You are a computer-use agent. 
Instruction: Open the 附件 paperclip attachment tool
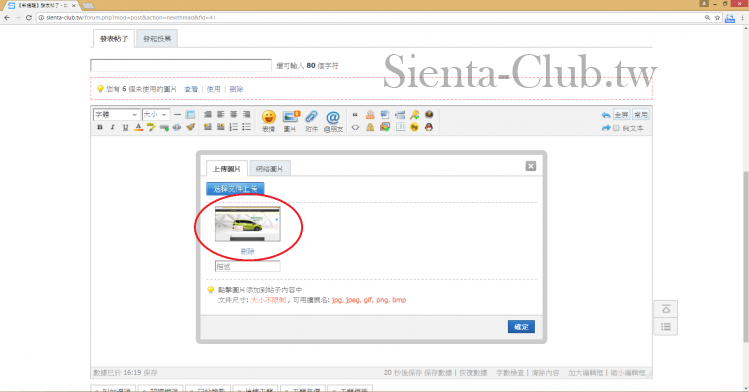311,120
